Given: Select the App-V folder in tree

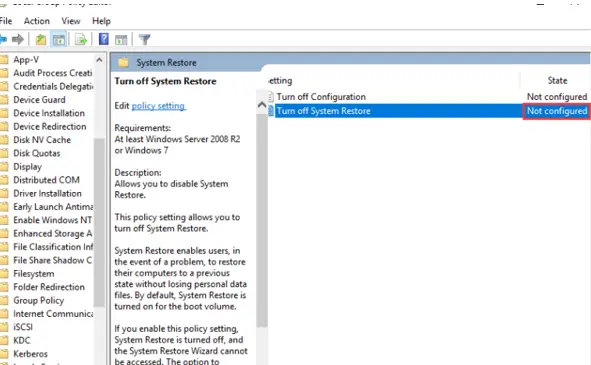Looking at the screenshot, I should (x=26, y=60).
